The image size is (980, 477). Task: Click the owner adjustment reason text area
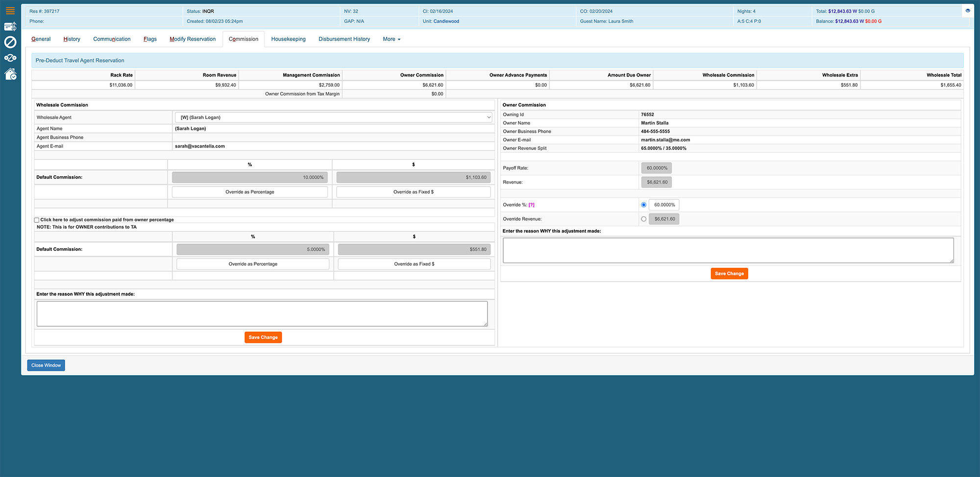728,250
